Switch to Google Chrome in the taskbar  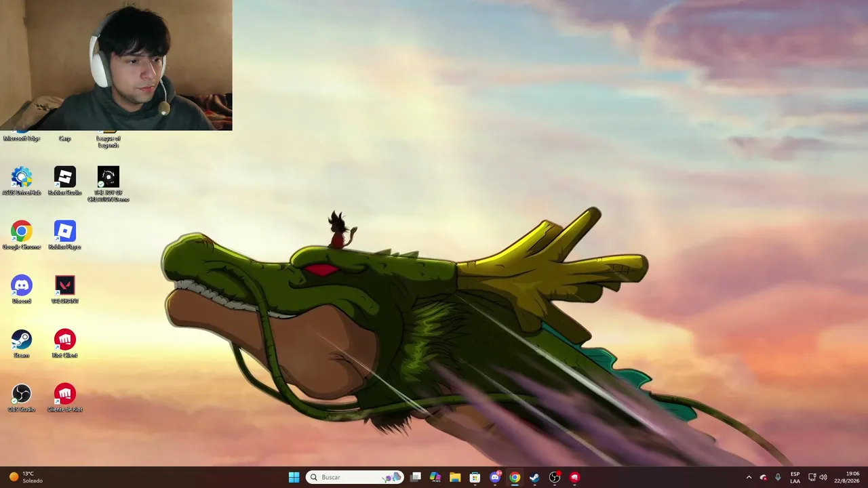click(515, 477)
